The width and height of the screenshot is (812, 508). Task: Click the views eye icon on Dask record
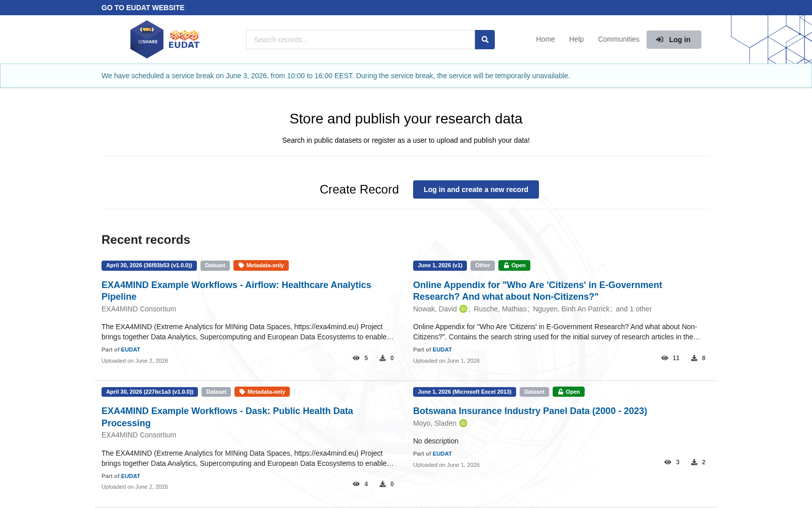[x=356, y=484]
